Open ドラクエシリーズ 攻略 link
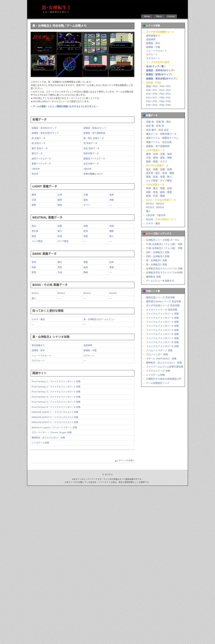This screenshot has height=644, width=215. tap(158, 371)
